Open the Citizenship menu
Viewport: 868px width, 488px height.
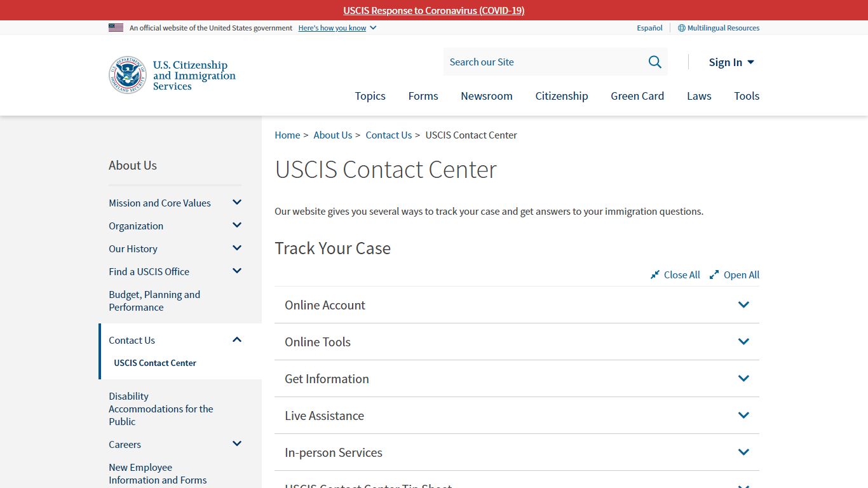coord(562,96)
